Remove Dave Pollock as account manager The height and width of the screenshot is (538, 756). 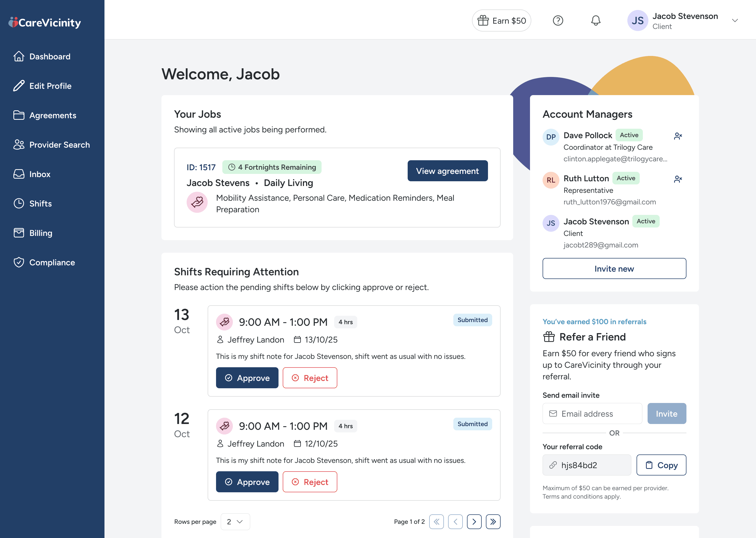pyautogui.click(x=678, y=136)
